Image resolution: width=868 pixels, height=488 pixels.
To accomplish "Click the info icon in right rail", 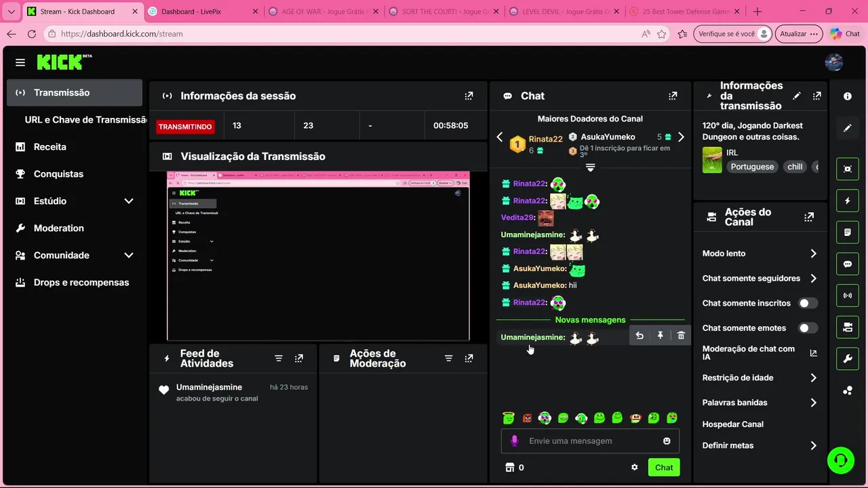I will click(848, 96).
